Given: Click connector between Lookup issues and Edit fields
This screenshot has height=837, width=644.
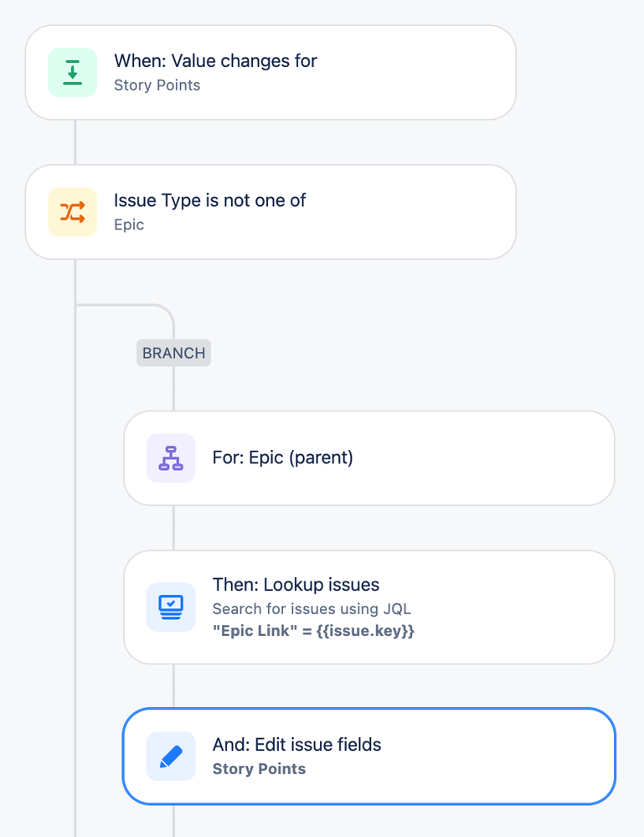Looking at the screenshot, I should coord(173,685).
